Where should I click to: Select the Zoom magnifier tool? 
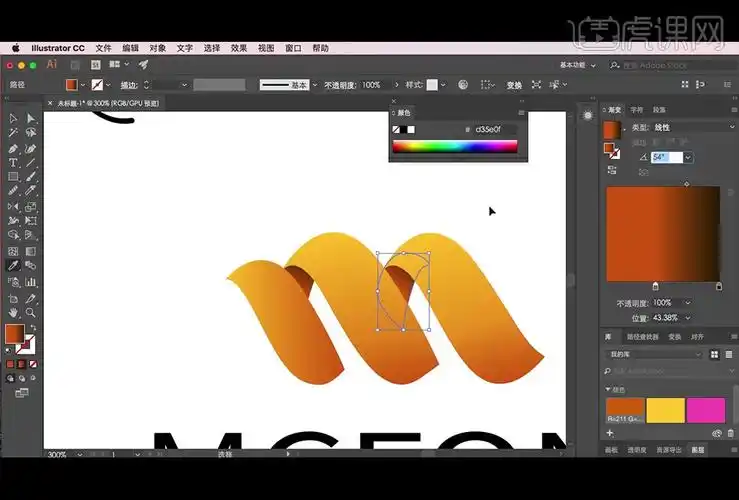pos(30,313)
